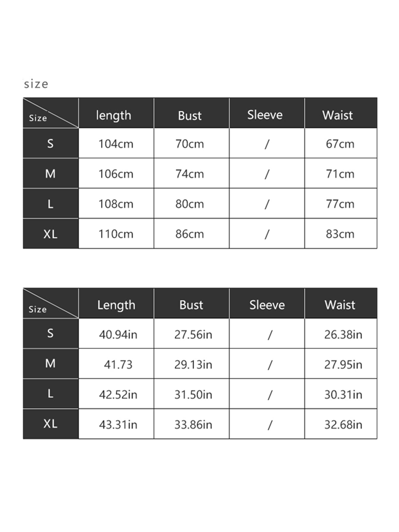The image size is (399, 532).
Task: Click the 31.50in bust cell
Action: [x=193, y=395]
